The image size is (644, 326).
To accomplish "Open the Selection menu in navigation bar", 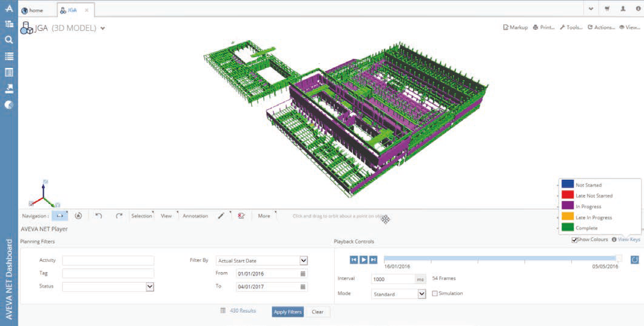I will [141, 216].
